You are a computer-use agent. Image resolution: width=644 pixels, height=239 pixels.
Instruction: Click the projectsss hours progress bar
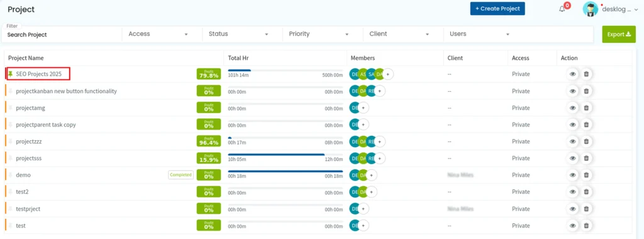pyautogui.click(x=285, y=154)
